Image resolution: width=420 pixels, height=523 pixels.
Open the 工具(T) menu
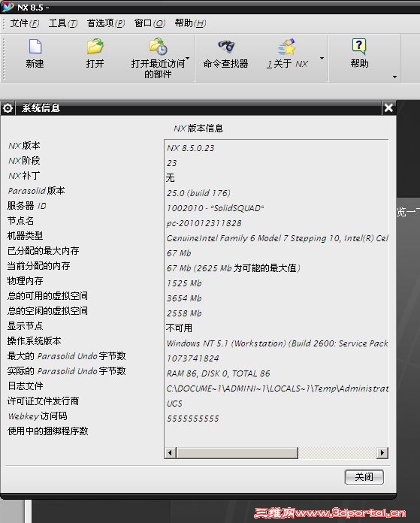(x=63, y=23)
